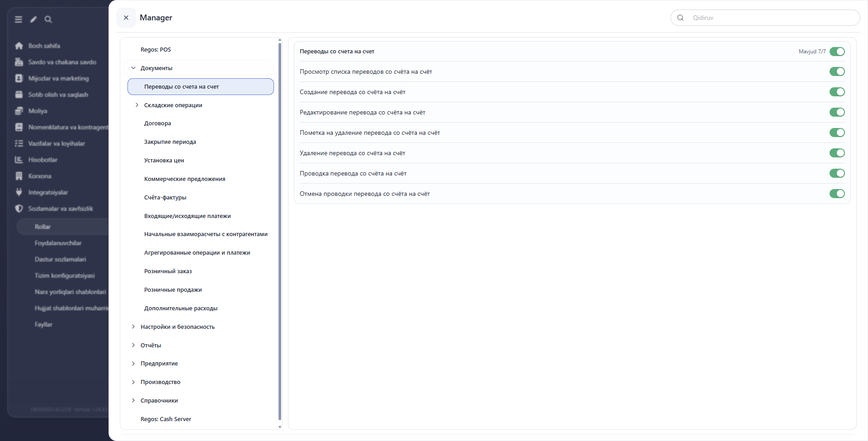Click the Vazifalar va loyihalar icon
The image size is (868, 441).
[19, 143]
